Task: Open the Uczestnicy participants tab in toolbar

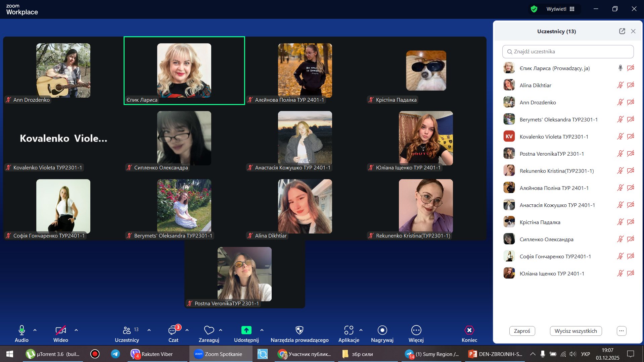Action: tap(127, 330)
